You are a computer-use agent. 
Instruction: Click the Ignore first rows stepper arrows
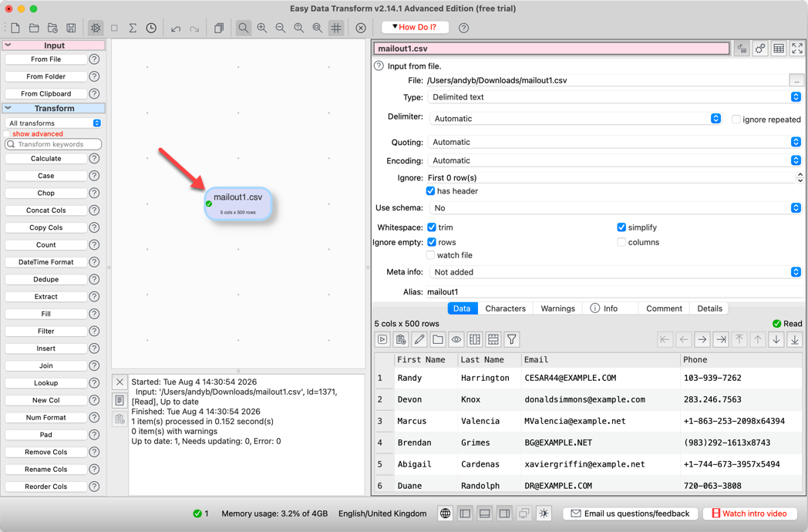click(800, 178)
